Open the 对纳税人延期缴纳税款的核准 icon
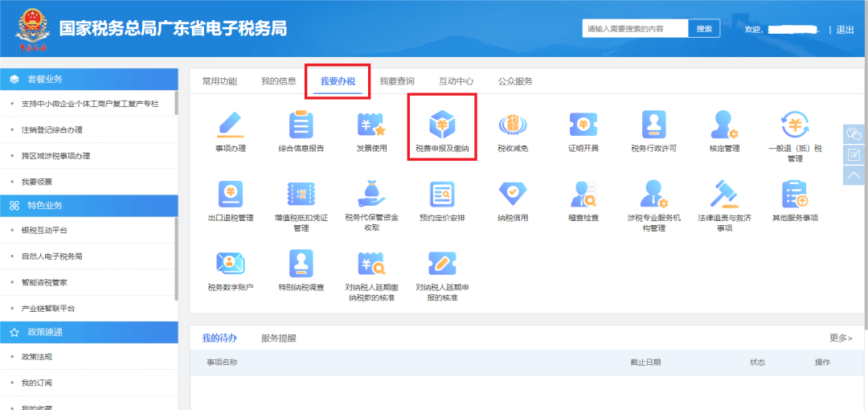Image resolution: width=868 pixels, height=410 pixels. [x=371, y=263]
